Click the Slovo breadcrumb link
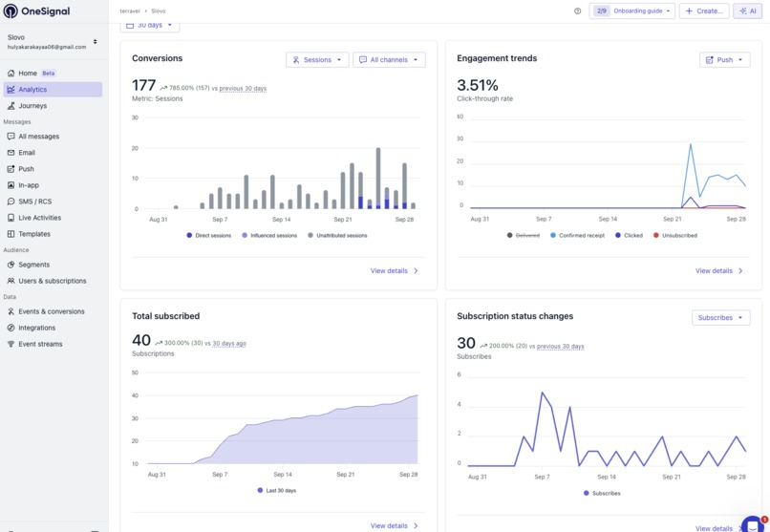This screenshot has height=532, width=770. (x=159, y=11)
